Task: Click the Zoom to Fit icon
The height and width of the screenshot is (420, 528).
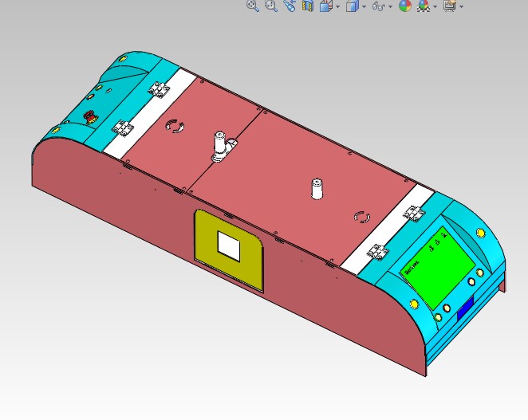Action: (x=253, y=6)
